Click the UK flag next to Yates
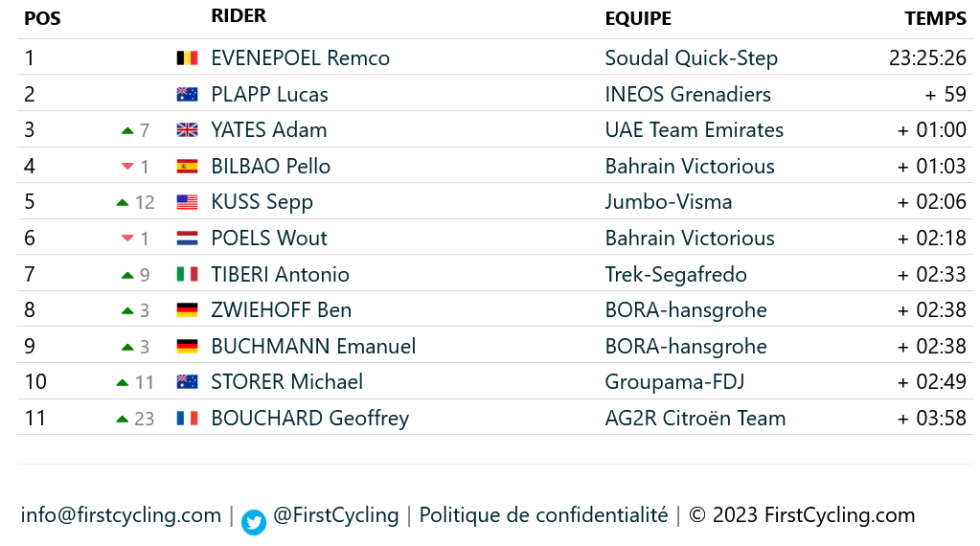Screen dimensions: 980x546 (187, 130)
